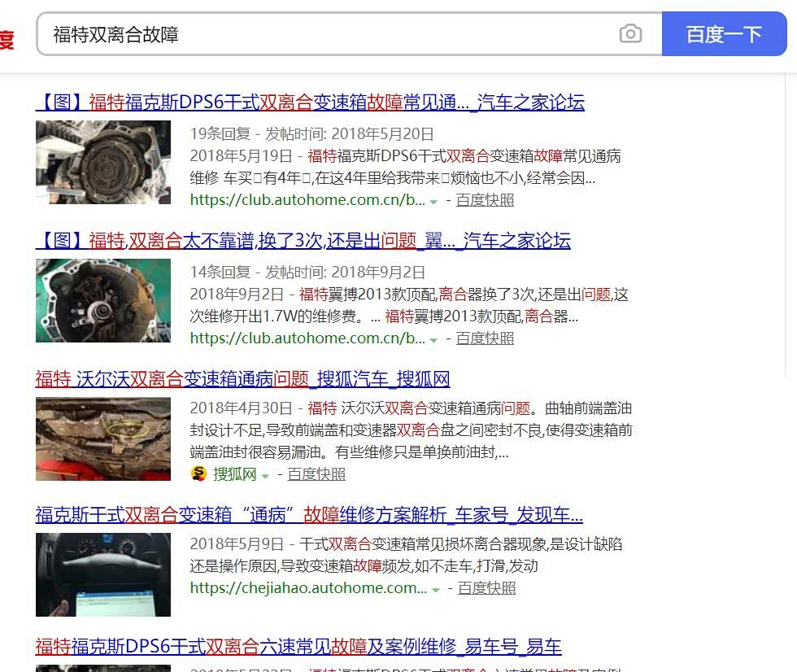Open 福克斯干式双离合变速箱"通病"故障维修方案解析 result
This screenshot has width=797, height=672.
(309, 515)
